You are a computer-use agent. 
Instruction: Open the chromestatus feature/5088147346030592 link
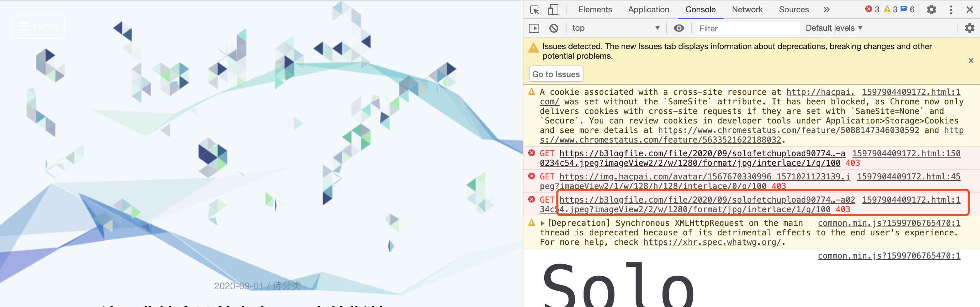[x=788, y=131]
